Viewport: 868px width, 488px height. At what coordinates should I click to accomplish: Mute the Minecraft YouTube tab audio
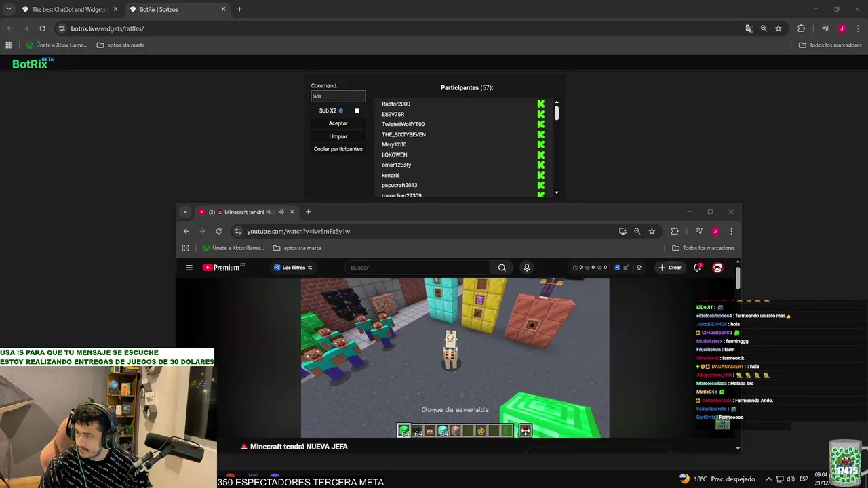pyautogui.click(x=281, y=212)
